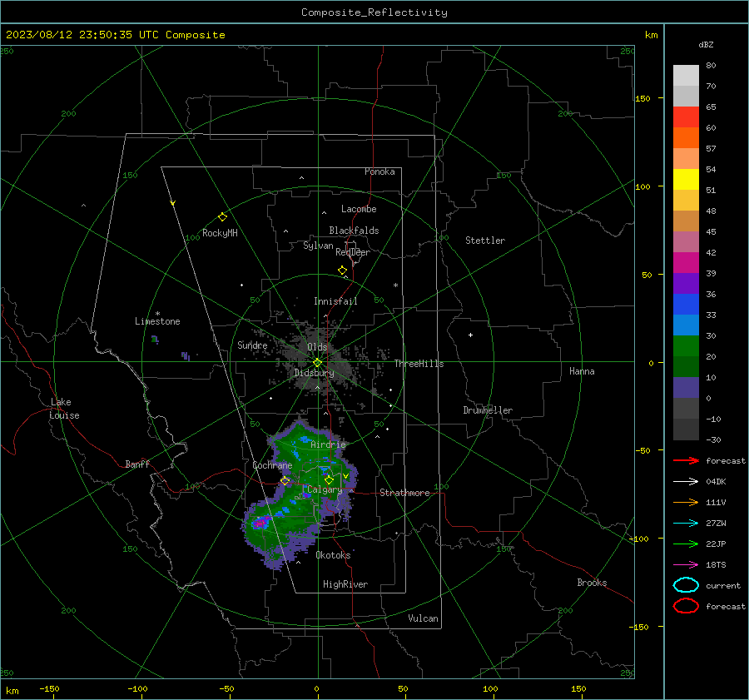
Task: Click the Cochrane town label
Action: (272, 465)
